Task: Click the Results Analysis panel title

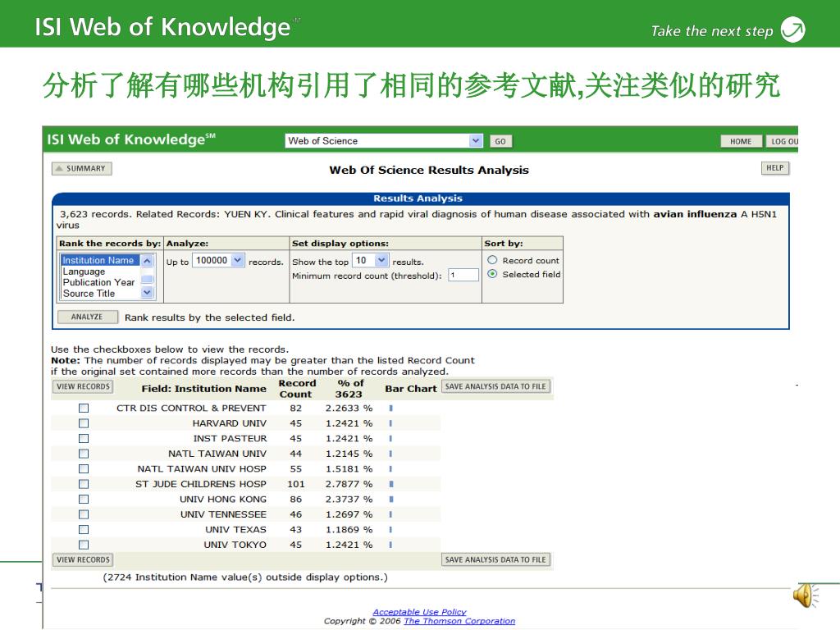Action: [x=418, y=199]
